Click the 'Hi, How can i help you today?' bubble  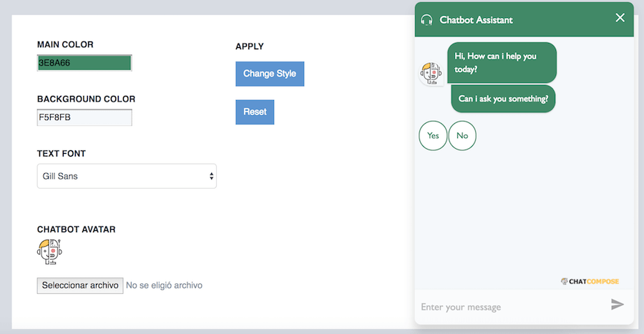[502, 63]
